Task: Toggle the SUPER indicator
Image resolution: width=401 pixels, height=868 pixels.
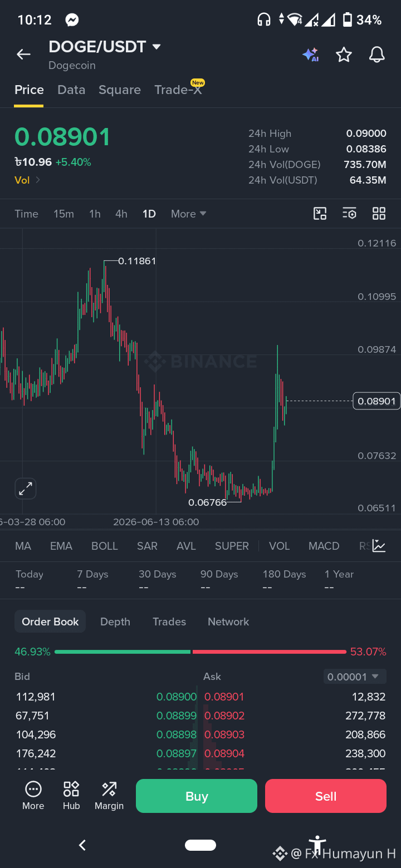Action: point(232,546)
